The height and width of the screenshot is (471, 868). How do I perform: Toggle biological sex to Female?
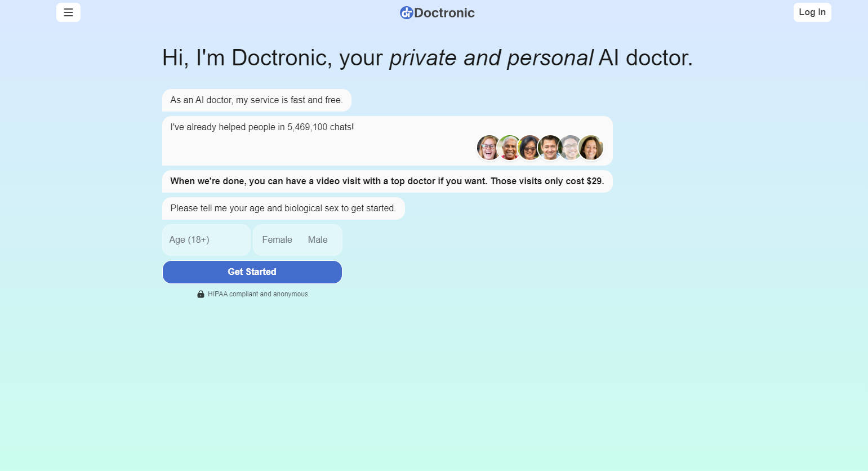click(277, 239)
